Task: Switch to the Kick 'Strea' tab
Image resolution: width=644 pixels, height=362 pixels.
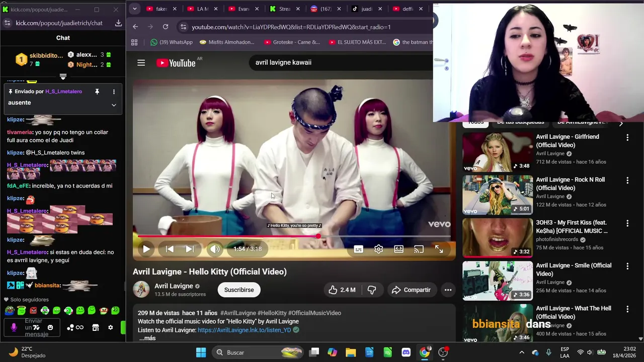Action: point(284,9)
